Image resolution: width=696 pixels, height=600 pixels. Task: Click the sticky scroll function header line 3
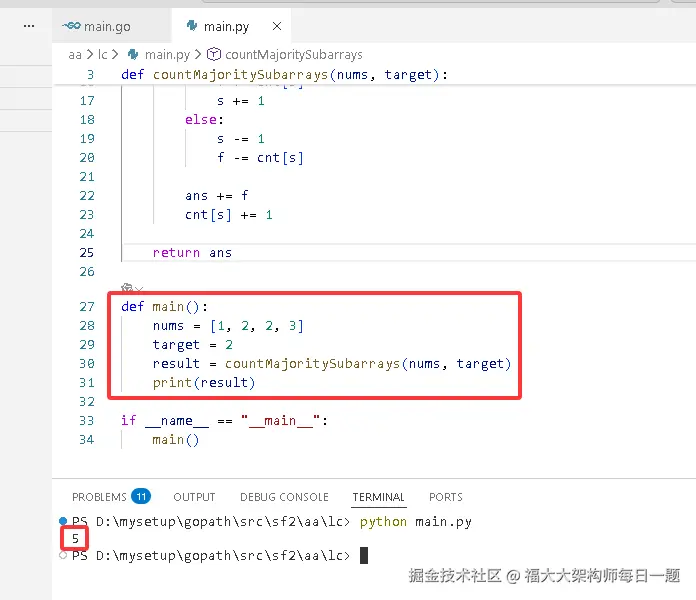point(284,75)
